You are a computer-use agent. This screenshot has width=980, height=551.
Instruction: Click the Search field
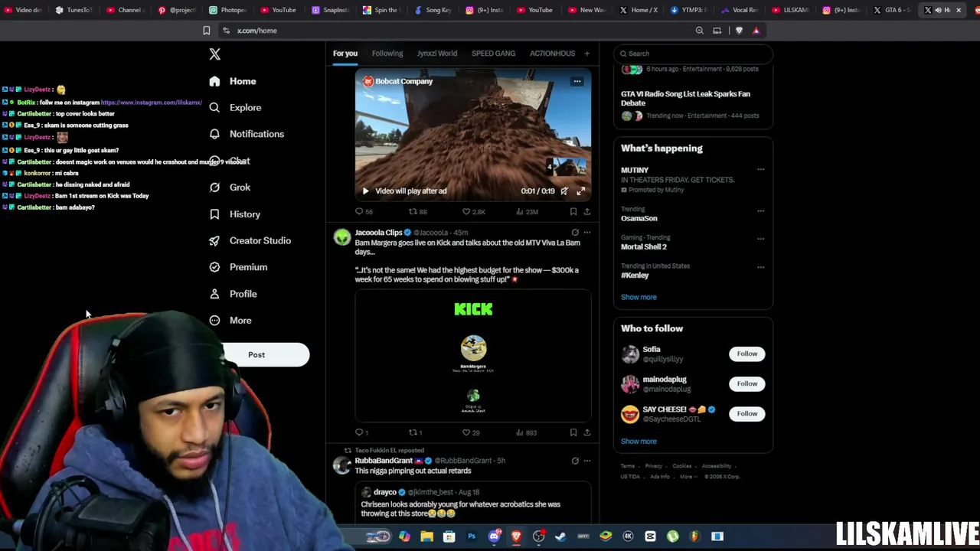693,54
